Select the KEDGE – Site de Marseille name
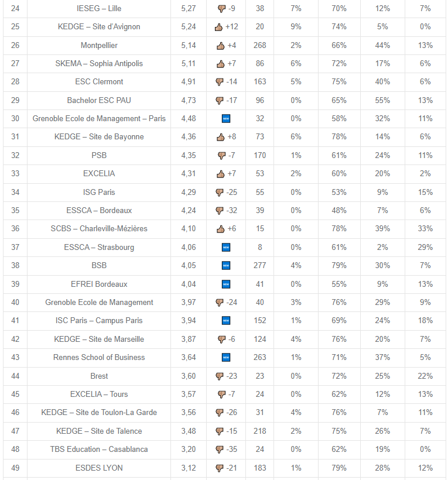Image resolution: width=448 pixels, height=480 pixels. 99,340
